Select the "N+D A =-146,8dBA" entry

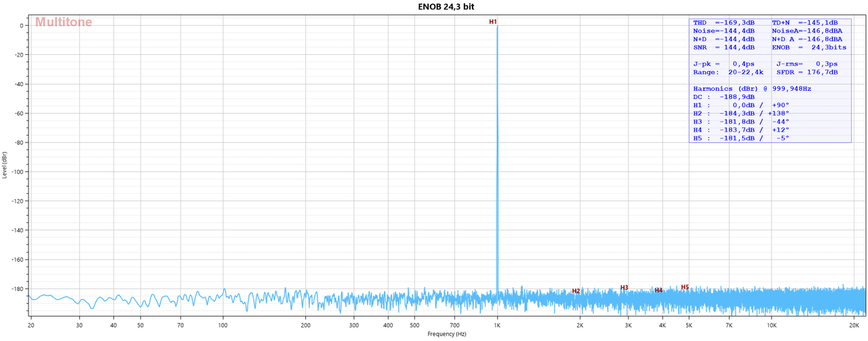(x=807, y=39)
